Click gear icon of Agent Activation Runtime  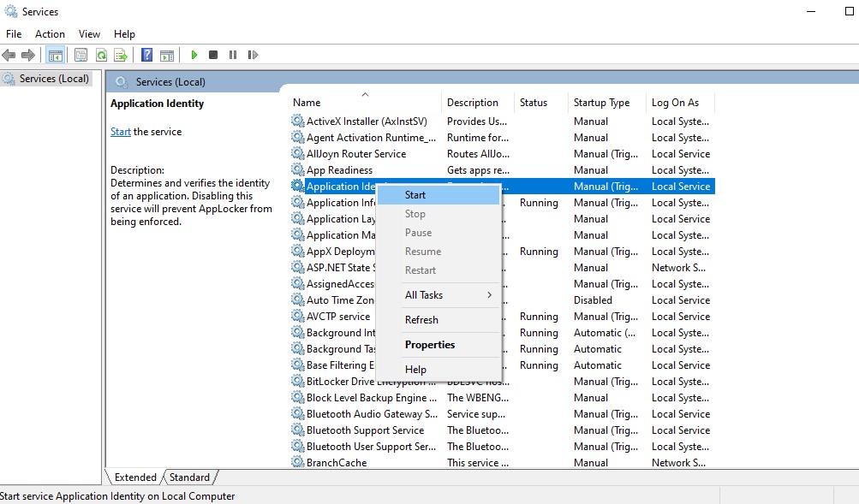point(297,137)
